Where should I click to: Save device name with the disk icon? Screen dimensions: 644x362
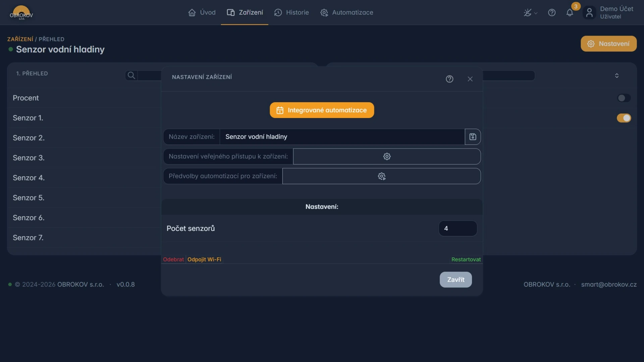click(x=473, y=137)
